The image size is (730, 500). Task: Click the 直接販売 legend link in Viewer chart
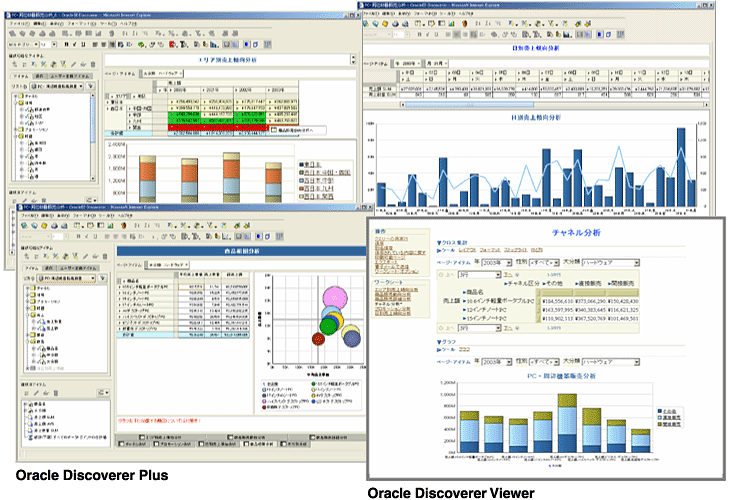pos(672,418)
